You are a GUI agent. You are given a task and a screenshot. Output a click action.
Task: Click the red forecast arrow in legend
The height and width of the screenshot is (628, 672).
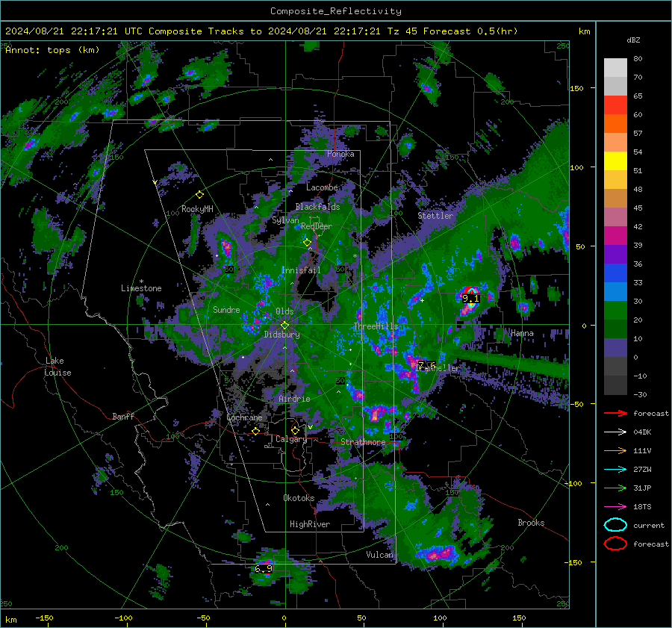615,413
